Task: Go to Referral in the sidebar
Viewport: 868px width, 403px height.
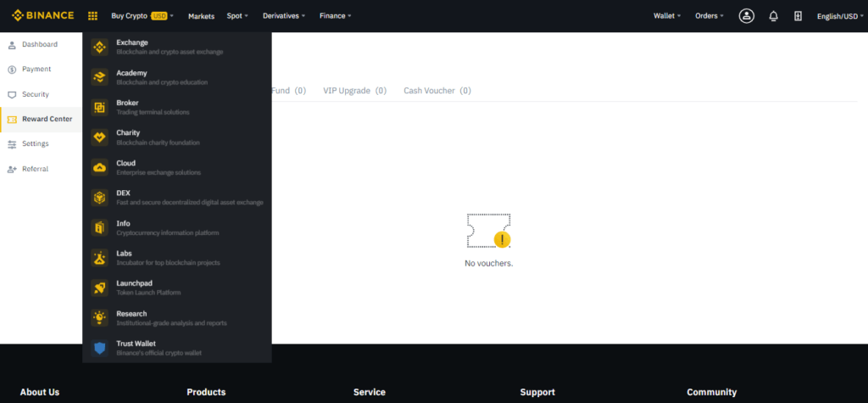Action: [x=41, y=169]
